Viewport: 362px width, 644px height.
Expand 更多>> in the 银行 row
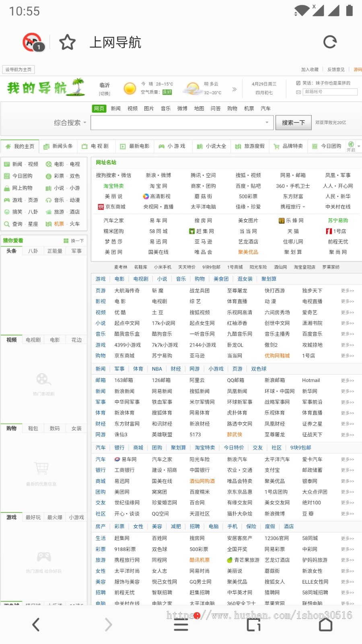click(x=348, y=470)
